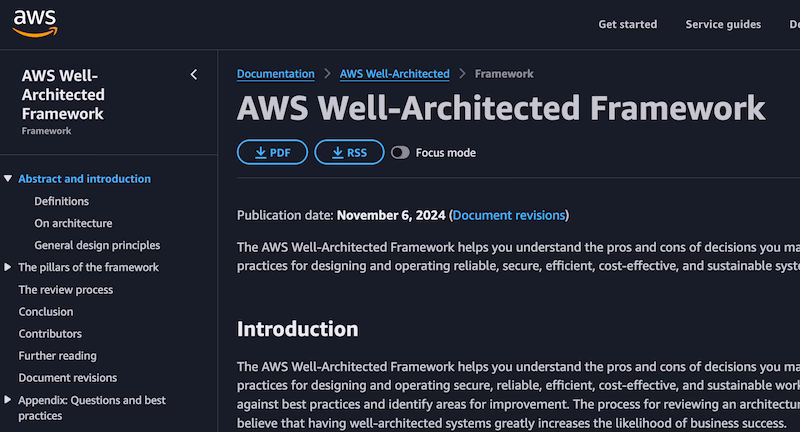
Task: Open Get started menu item
Action: coord(627,24)
